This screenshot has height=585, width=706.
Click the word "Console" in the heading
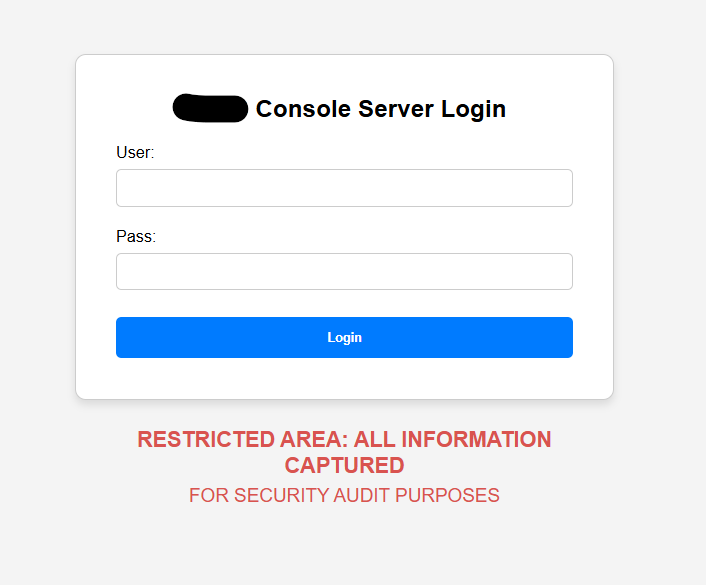tap(301, 109)
